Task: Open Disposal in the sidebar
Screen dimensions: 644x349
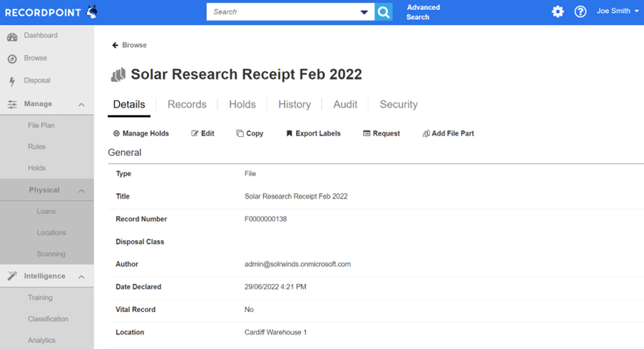Action: [37, 80]
